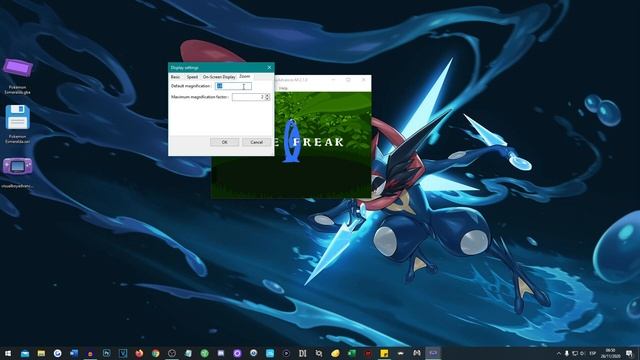The image size is (640, 360).
Task: Cancel the Display settings dialog
Action: point(256,142)
